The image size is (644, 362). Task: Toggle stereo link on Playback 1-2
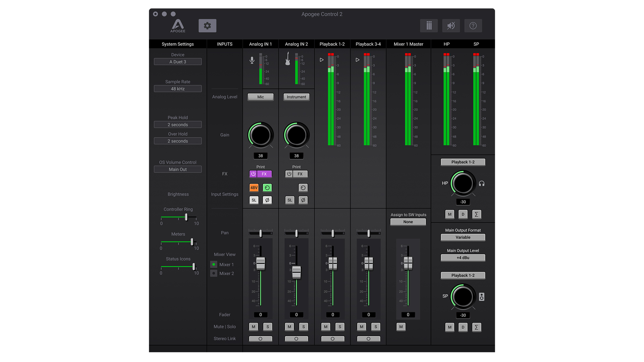click(333, 339)
